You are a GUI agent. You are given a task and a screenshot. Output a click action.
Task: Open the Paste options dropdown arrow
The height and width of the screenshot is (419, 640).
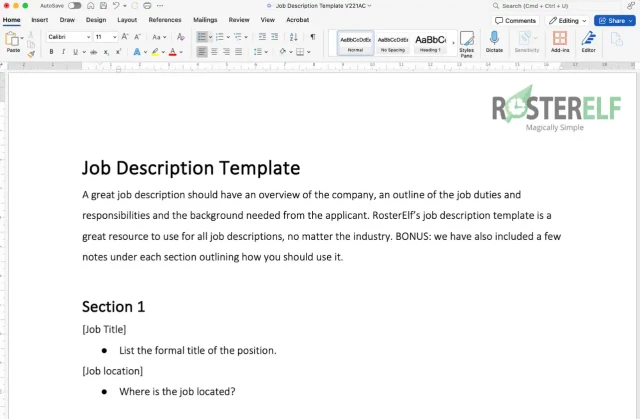(22, 38)
